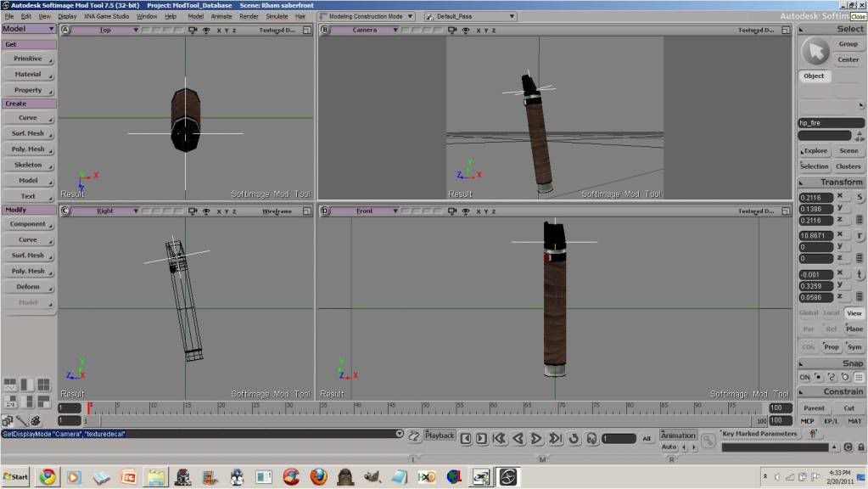This screenshot has height=489, width=868.
Task: Play animation backward
Action: click(518, 439)
